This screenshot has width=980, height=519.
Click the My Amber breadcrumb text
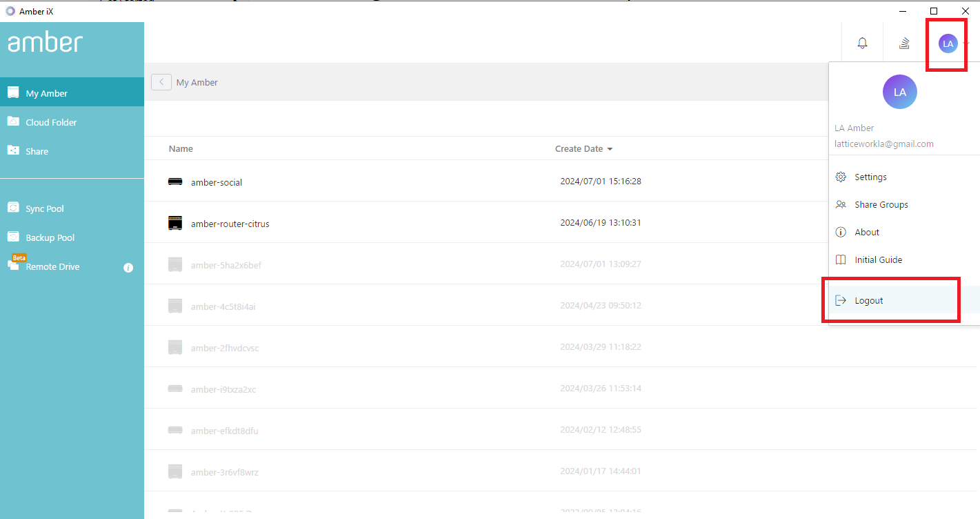coord(197,82)
